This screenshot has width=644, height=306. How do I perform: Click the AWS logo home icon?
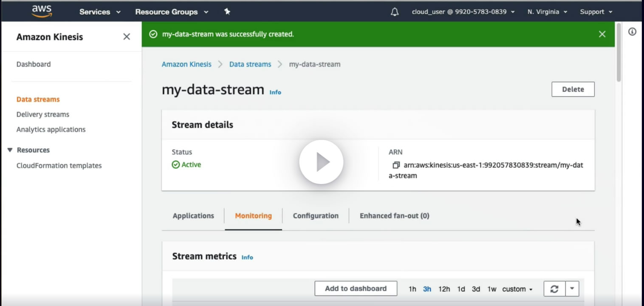pos(42,11)
